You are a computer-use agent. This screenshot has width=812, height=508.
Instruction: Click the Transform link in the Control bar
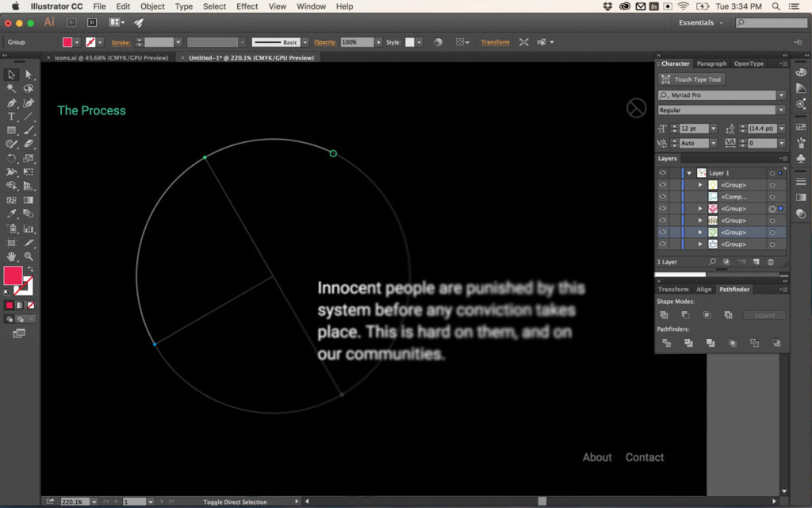click(x=495, y=41)
